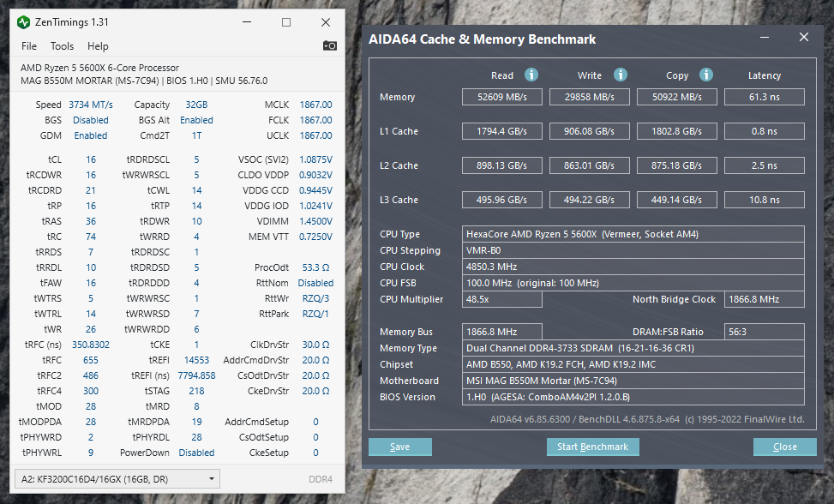The height and width of the screenshot is (504, 834).
Task: Click the AIDA64 v6.85.6300 version footer text
Action: [x=647, y=419]
